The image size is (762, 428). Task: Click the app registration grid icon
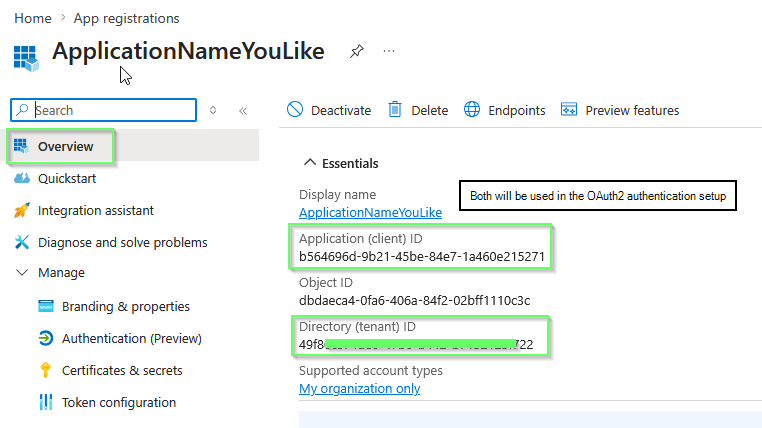tap(26, 58)
